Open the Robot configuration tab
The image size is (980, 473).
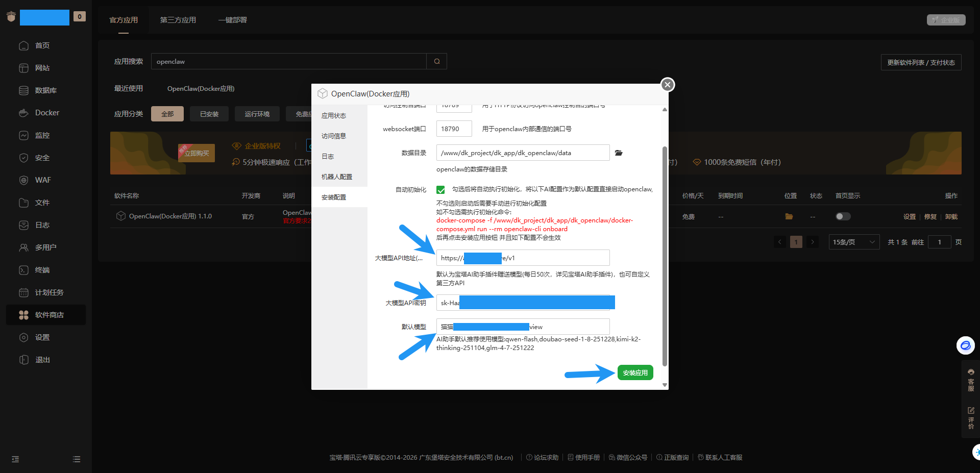pyautogui.click(x=337, y=177)
